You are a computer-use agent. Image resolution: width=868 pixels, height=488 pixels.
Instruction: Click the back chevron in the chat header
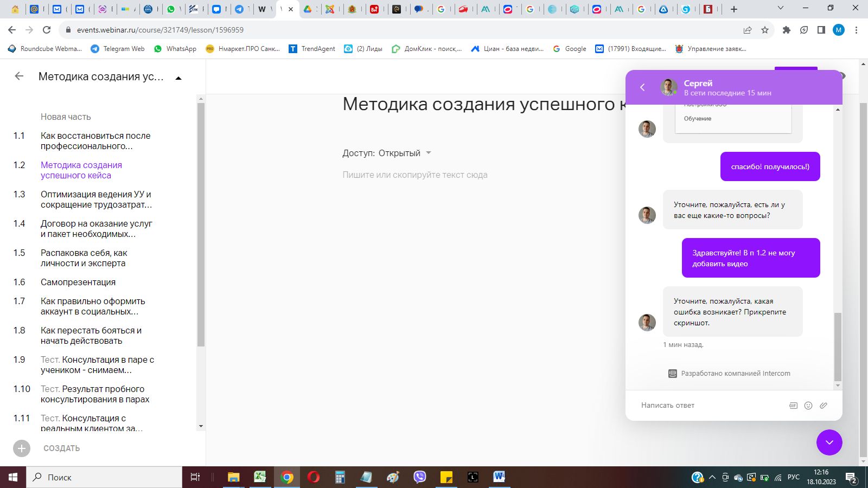click(x=642, y=87)
